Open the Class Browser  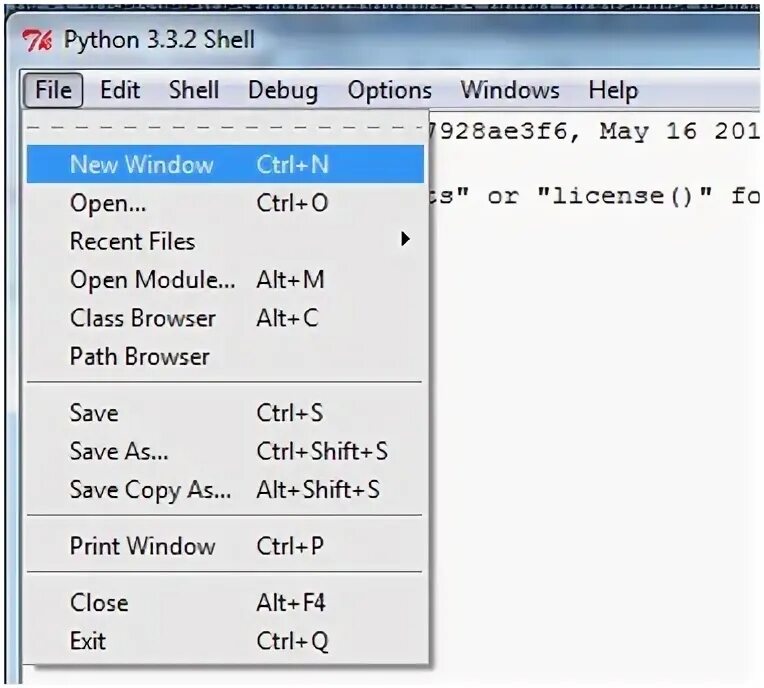(x=225, y=318)
